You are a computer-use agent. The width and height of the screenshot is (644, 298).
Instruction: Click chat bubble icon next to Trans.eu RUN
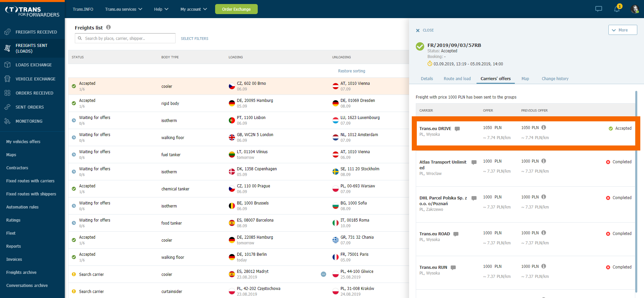click(453, 267)
